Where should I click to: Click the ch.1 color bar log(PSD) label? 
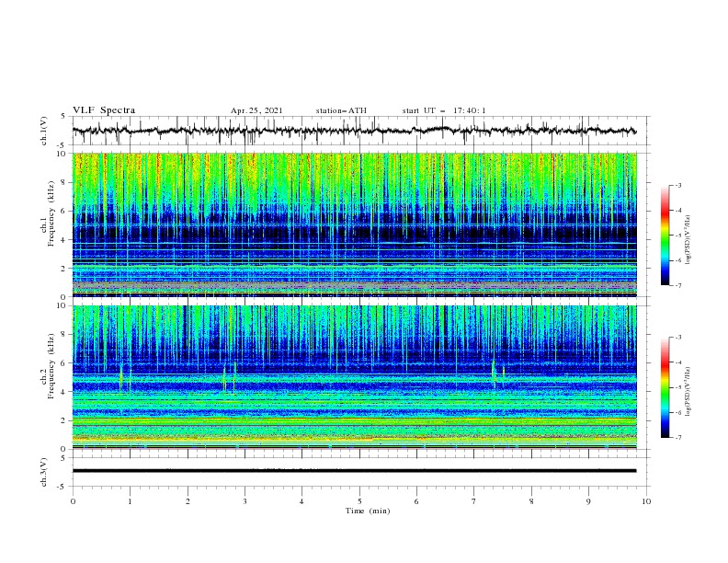pyautogui.click(x=688, y=240)
